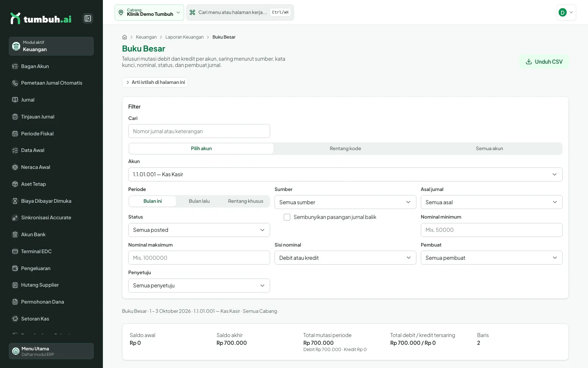The height and width of the screenshot is (368, 588).
Task: Go to Keuangan breadcrumb link
Action: (146, 37)
